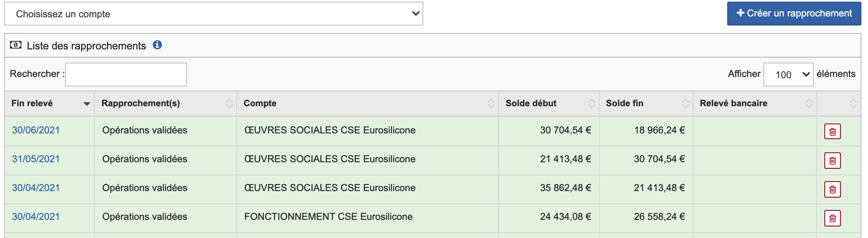Sort by Relevé bancaire column
Viewport: 868px width, 238px height.
pos(809,103)
